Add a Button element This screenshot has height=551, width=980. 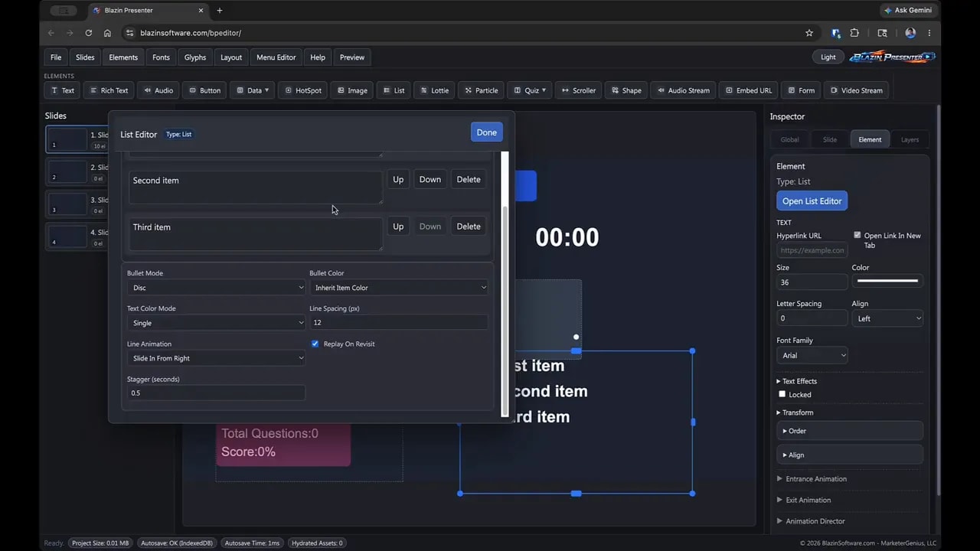(x=204, y=90)
